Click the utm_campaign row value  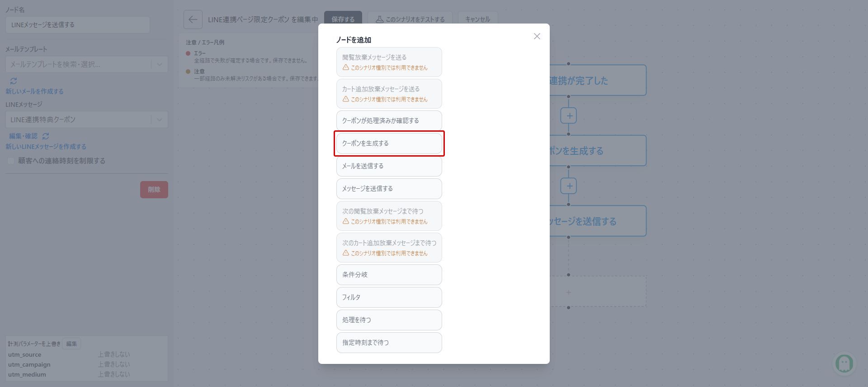(x=114, y=364)
